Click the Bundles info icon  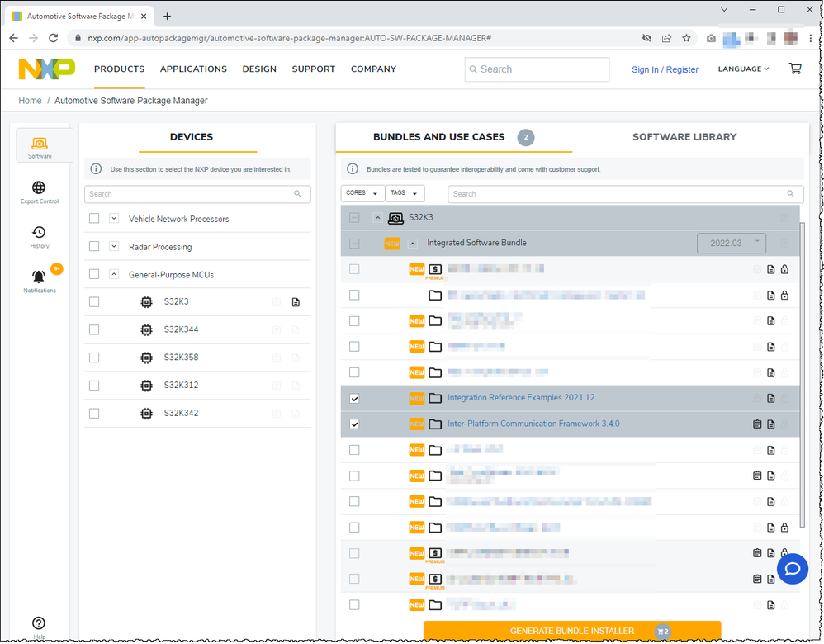pos(353,169)
